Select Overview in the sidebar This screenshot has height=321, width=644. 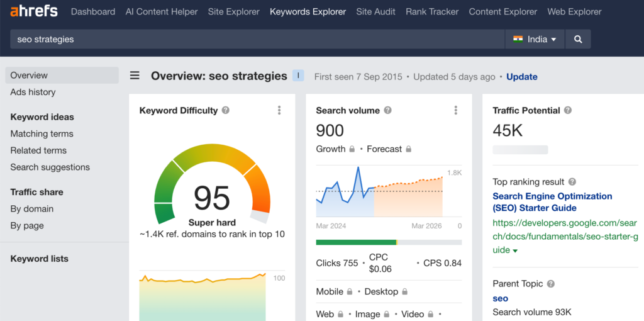[62, 76]
